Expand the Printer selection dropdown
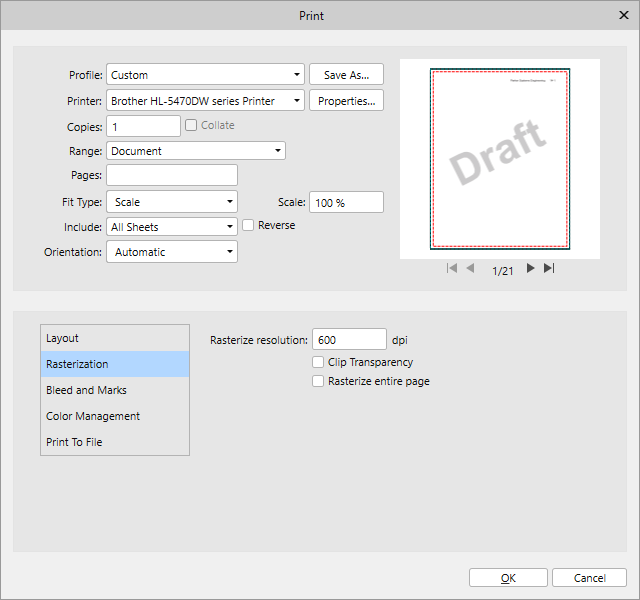 (205, 101)
